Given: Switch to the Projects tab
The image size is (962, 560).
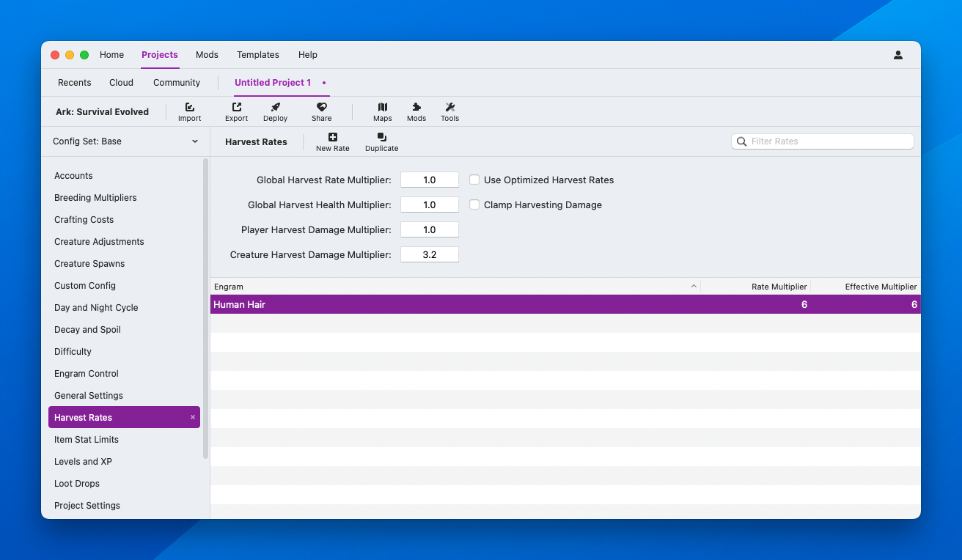Looking at the screenshot, I should 160,55.
